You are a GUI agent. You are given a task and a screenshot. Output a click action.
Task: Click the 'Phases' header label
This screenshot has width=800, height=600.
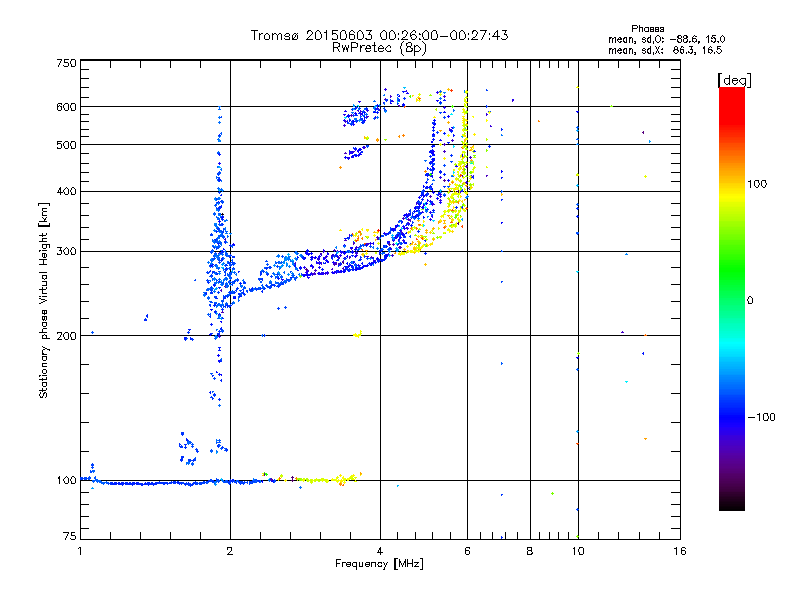(647, 29)
